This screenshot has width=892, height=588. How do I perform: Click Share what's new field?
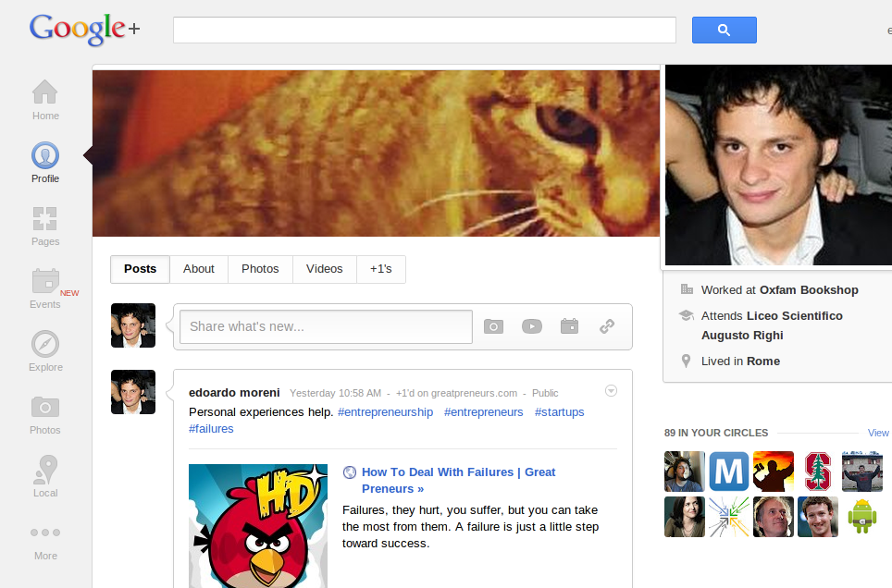tap(326, 326)
